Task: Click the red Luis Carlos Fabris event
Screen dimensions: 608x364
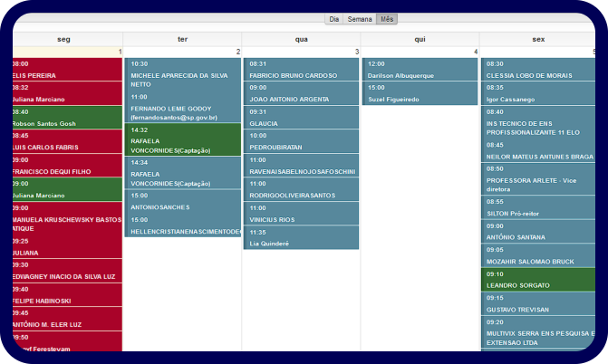Action: [65, 141]
